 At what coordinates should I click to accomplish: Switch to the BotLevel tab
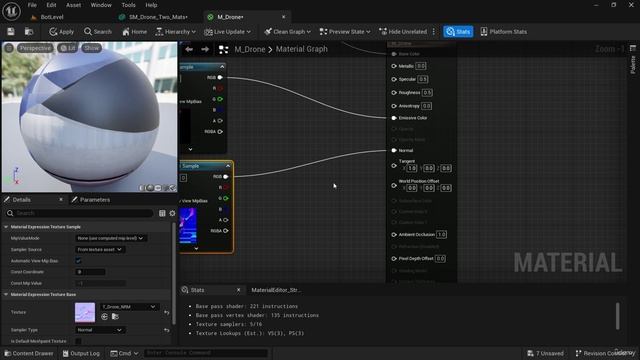pyautogui.click(x=52, y=17)
